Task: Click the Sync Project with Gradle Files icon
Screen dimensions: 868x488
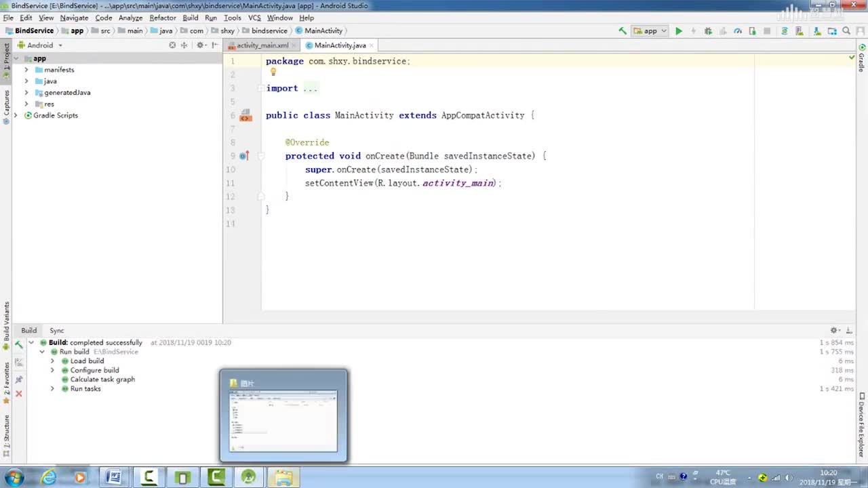Action: pos(785,31)
